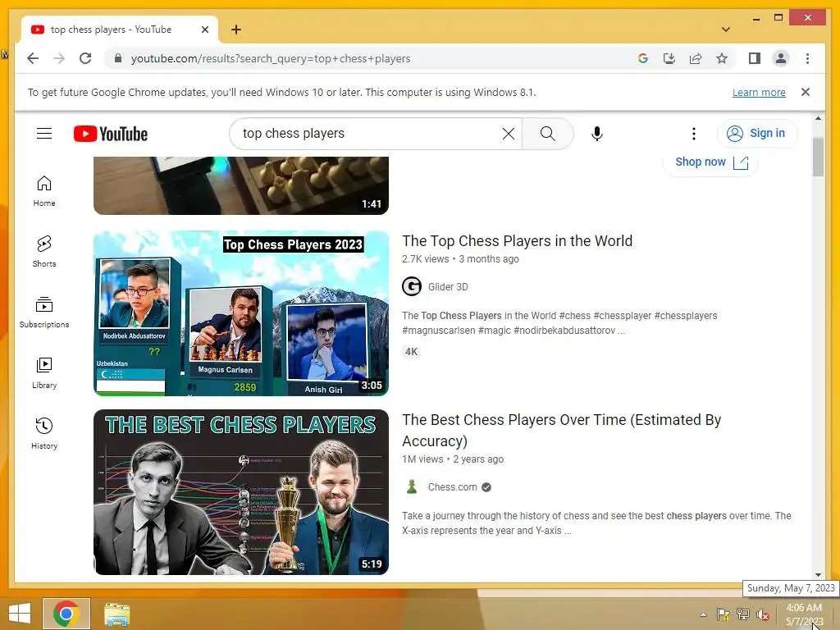Viewport: 840px width, 630px height.
Task: Click the address bar URL
Action: [271, 58]
